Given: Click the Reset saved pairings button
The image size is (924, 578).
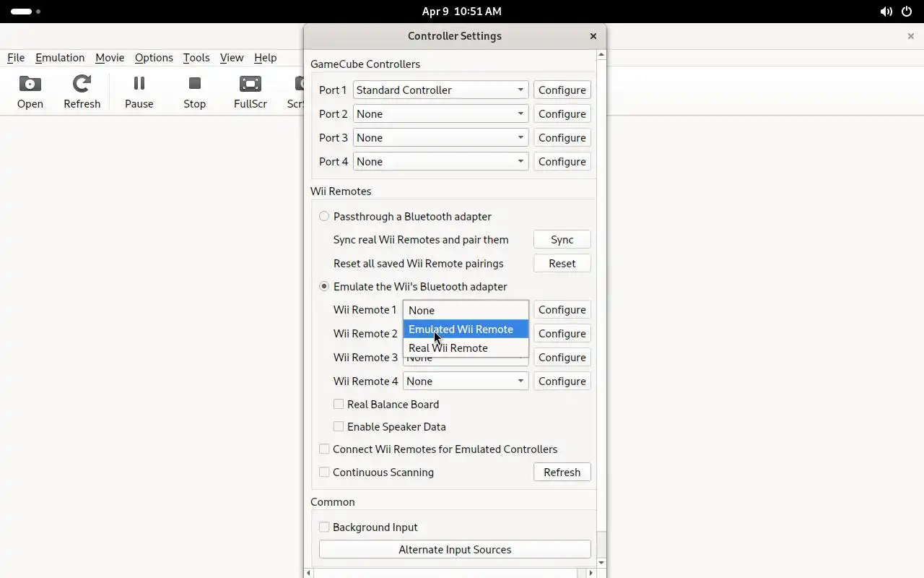Looking at the screenshot, I should [562, 263].
